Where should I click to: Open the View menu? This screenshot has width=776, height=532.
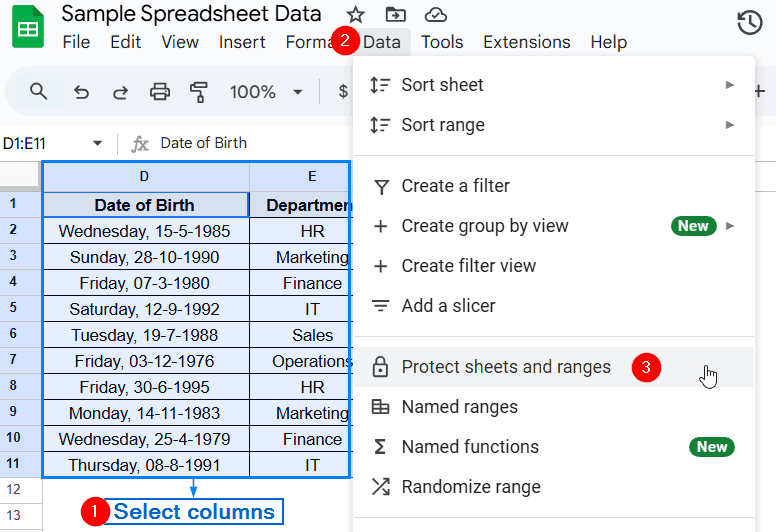pos(180,42)
